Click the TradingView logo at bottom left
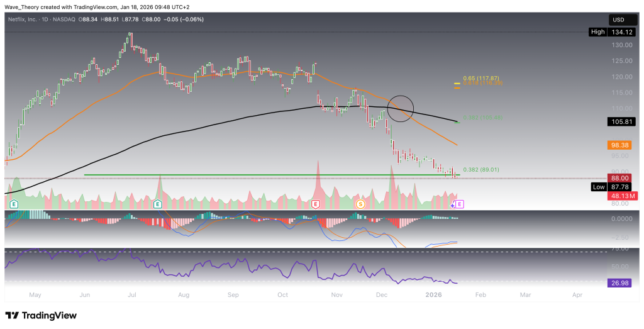 (41, 315)
